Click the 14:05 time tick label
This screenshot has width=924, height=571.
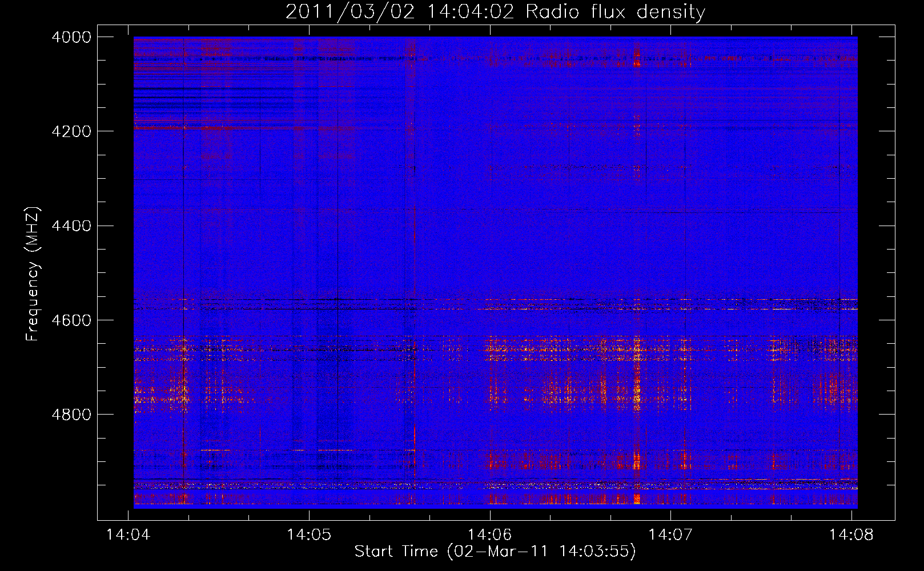(309, 535)
